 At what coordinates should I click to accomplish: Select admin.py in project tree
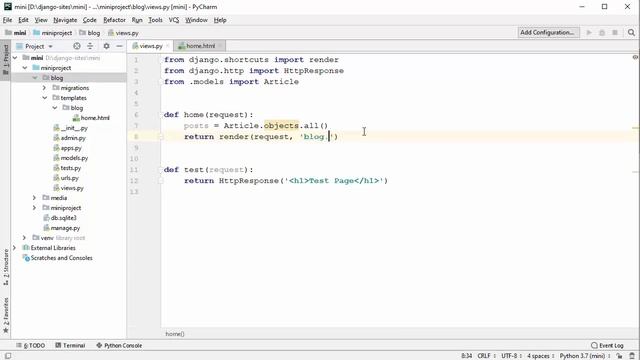(69, 138)
